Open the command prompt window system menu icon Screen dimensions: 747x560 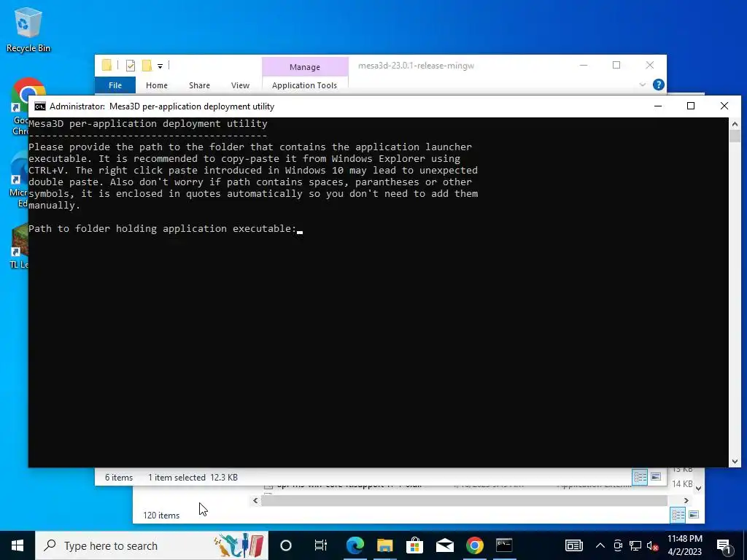(x=40, y=106)
